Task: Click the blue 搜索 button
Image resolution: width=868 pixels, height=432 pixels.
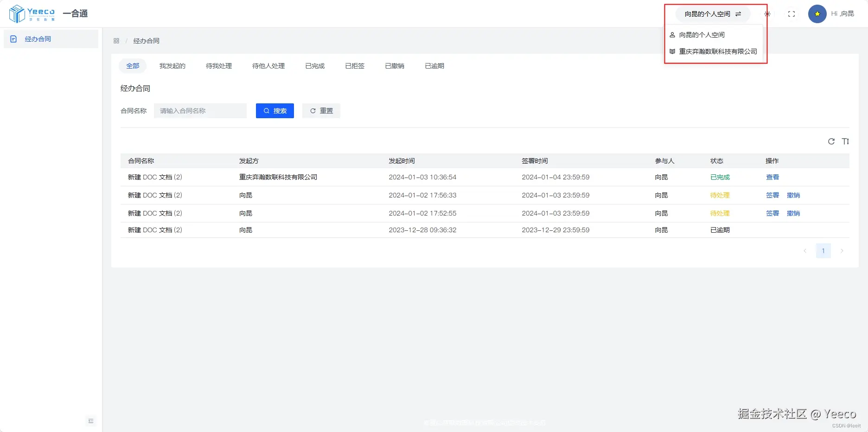Action: point(275,111)
